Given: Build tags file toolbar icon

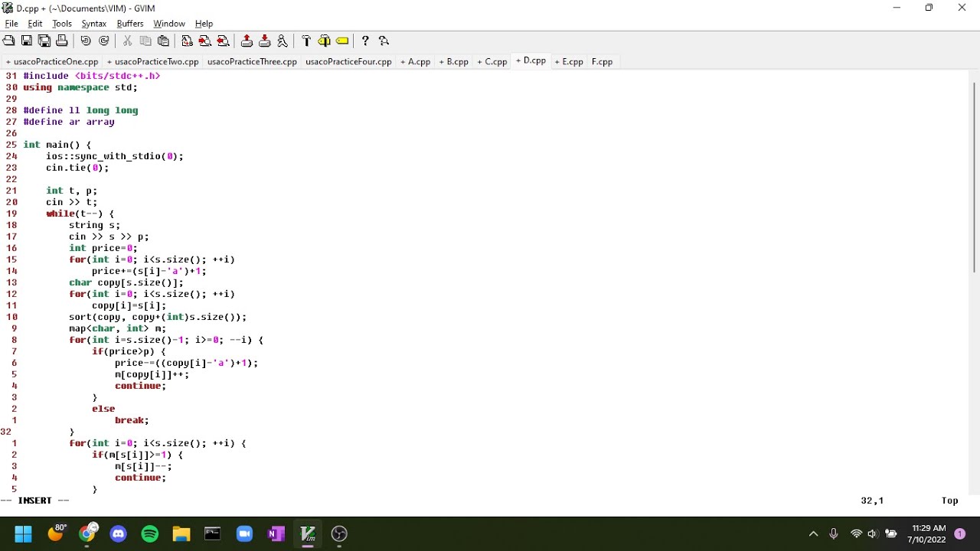Looking at the screenshot, I should (325, 41).
